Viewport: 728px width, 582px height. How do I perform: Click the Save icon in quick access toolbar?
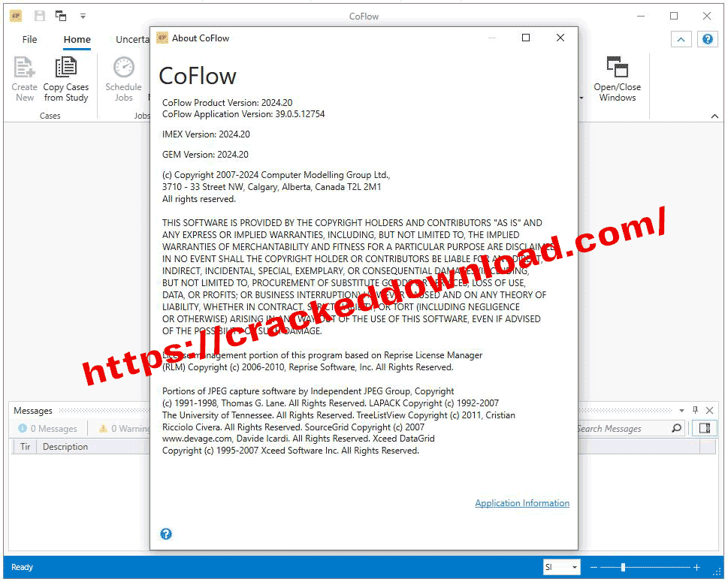(40, 16)
